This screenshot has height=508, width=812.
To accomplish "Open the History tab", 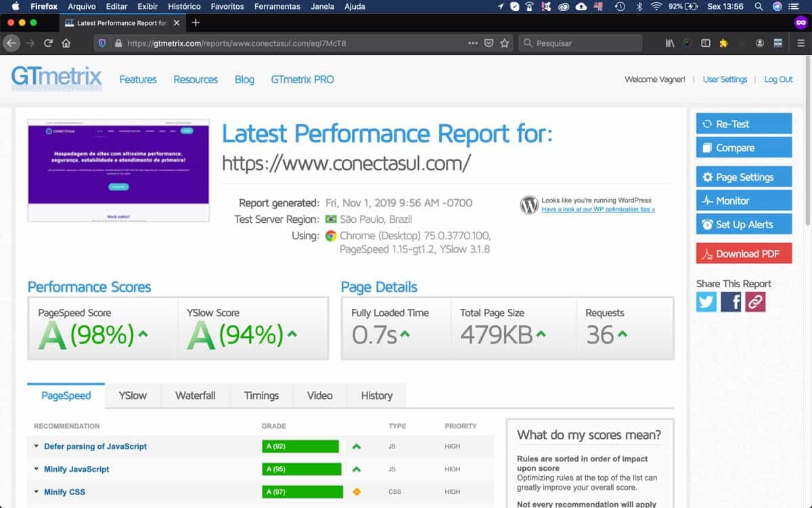I will tap(376, 396).
